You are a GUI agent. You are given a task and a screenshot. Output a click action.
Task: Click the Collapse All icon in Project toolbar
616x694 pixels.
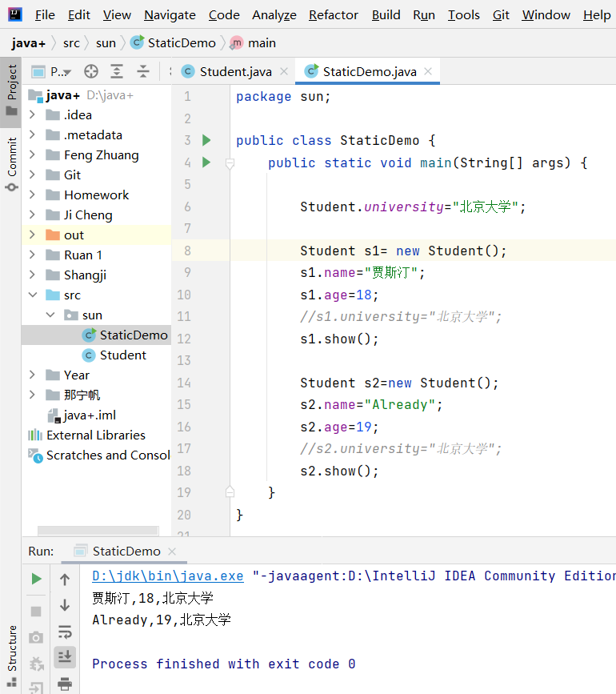coord(143,71)
